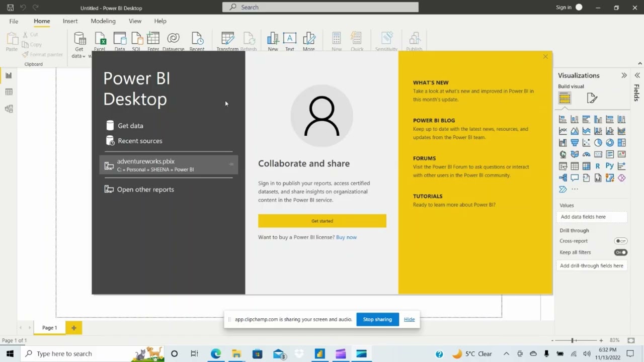Viewport: 644px width, 362px height.
Task: Open the Help ribbon tab
Action: point(160,21)
